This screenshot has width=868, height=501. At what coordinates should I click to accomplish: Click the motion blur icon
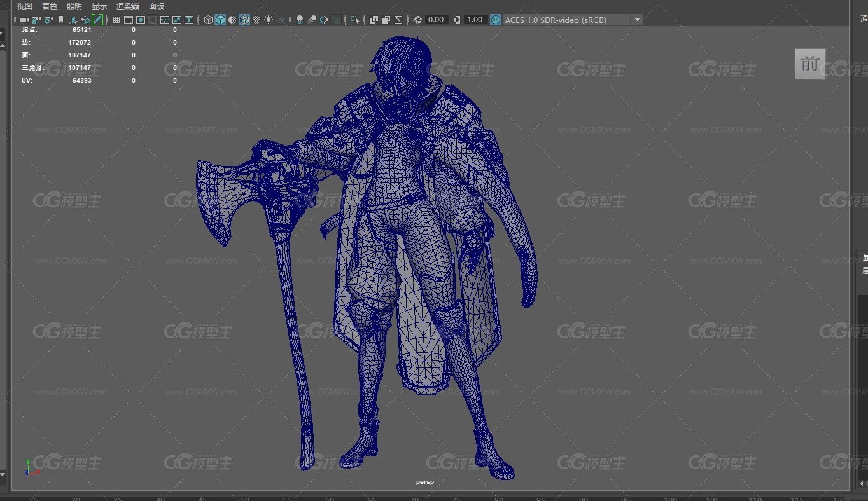(x=312, y=20)
